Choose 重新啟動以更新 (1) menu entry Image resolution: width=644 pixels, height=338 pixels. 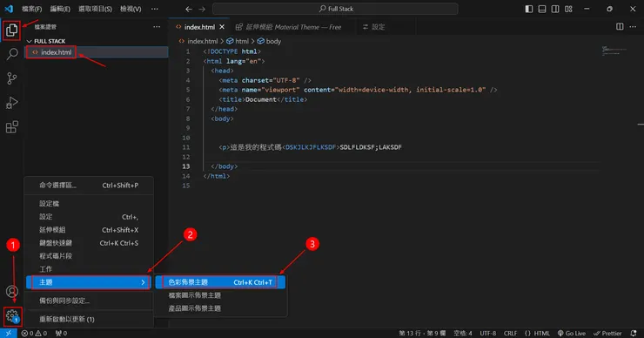click(89, 319)
